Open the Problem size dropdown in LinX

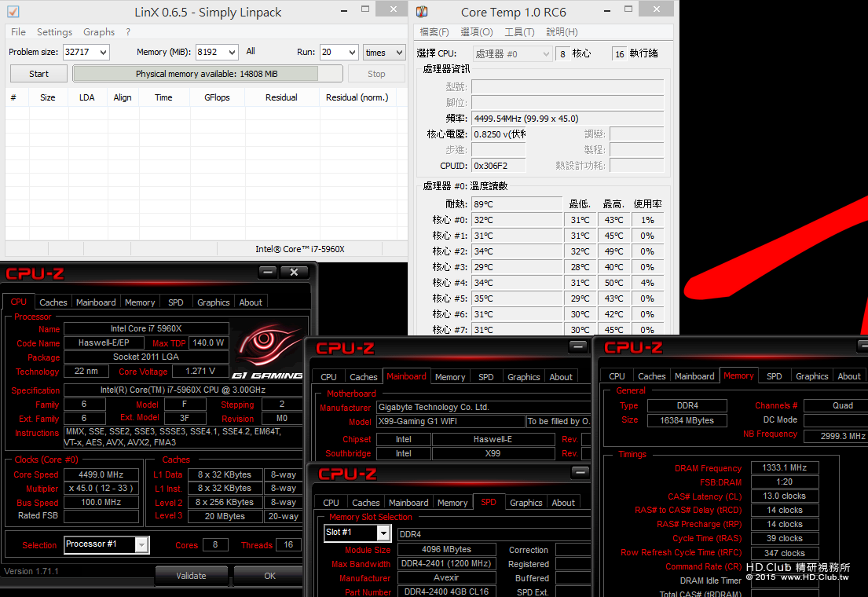tap(103, 52)
